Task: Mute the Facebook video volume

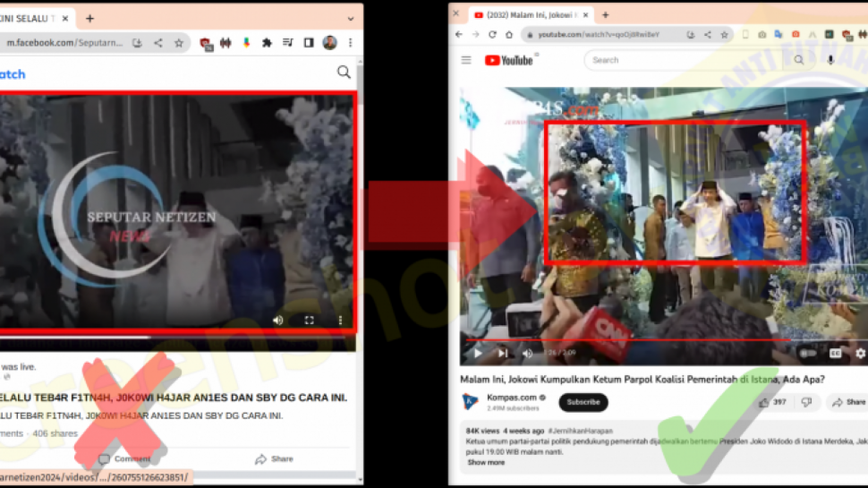Action: pyautogui.click(x=278, y=321)
